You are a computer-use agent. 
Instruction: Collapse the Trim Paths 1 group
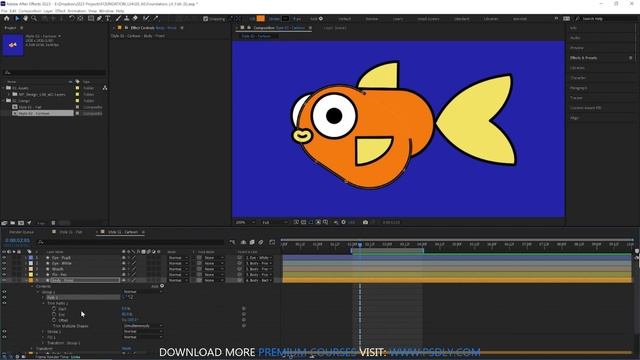pyautogui.click(x=43, y=303)
